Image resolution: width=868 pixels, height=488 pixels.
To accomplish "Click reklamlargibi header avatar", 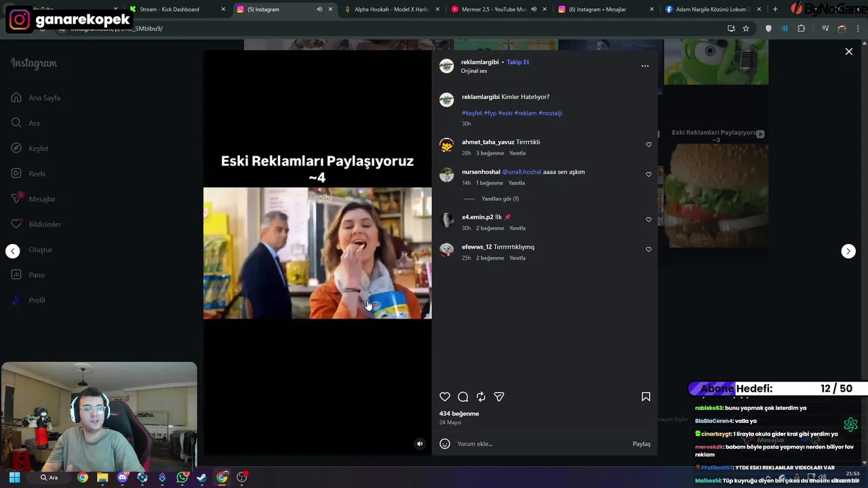I will (x=446, y=66).
